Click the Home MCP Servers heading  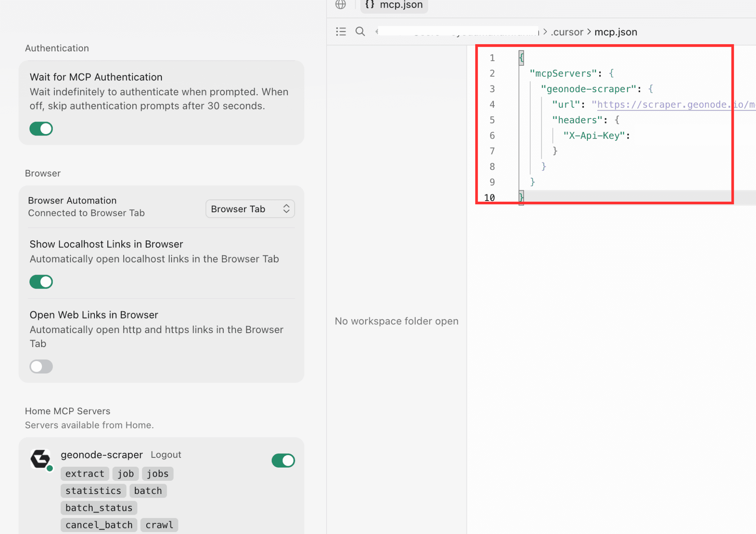click(x=68, y=411)
